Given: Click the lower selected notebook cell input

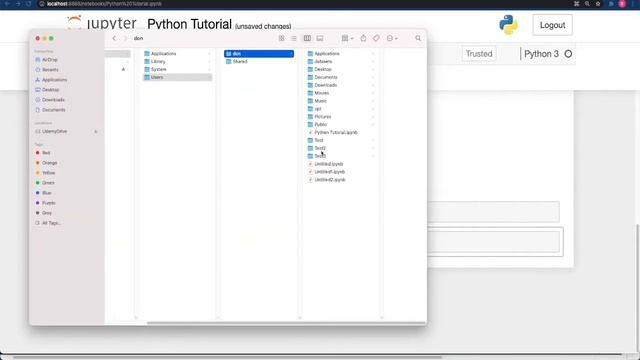Looking at the screenshot, I should point(493,242).
